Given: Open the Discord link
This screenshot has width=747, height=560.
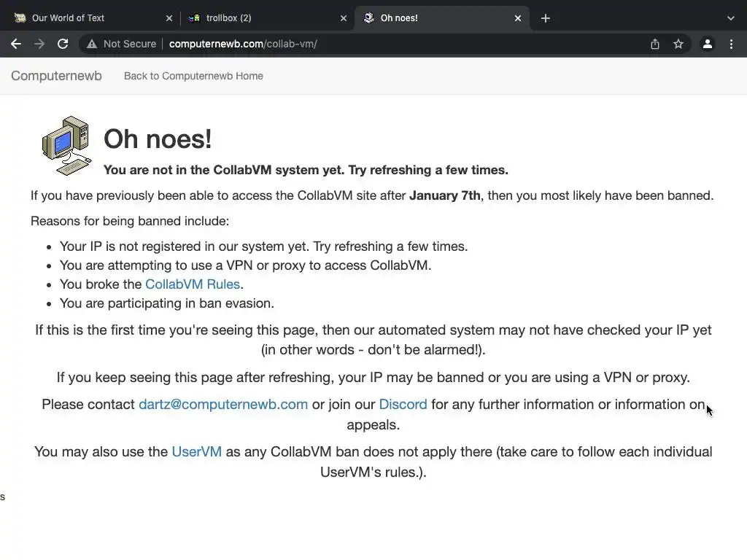Looking at the screenshot, I should [x=403, y=404].
